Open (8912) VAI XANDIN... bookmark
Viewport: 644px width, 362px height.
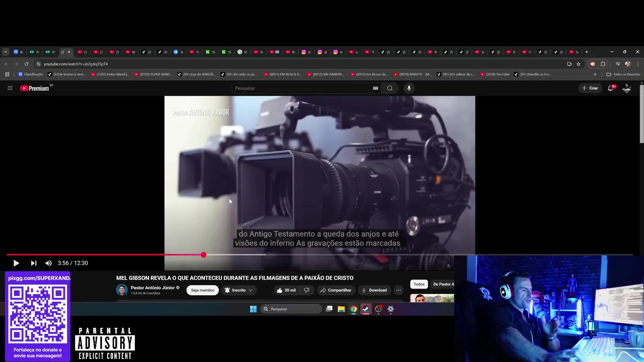click(x=326, y=74)
